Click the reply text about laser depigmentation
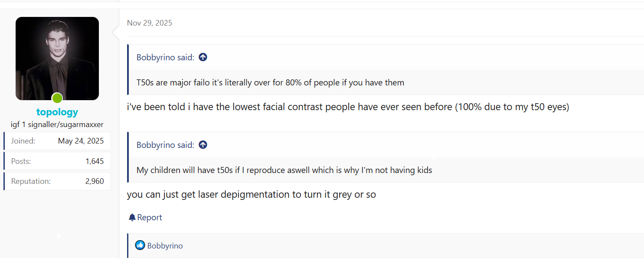 click(x=251, y=195)
